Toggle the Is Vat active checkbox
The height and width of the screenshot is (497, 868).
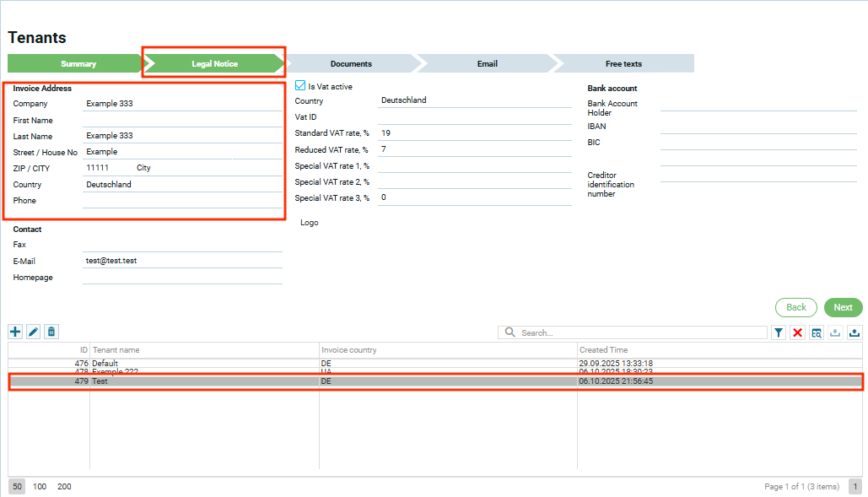click(x=300, y=86)
